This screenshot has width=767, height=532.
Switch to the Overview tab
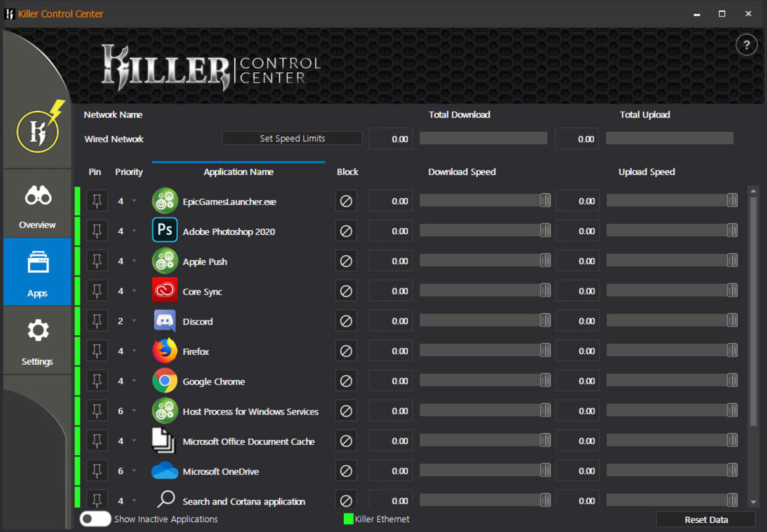click(37, 203)
